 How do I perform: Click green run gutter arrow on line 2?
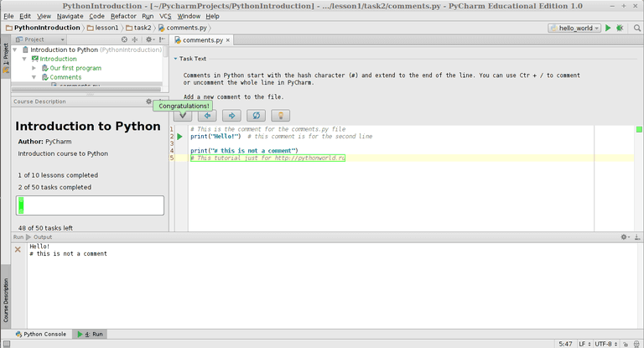tap(180, 137)
